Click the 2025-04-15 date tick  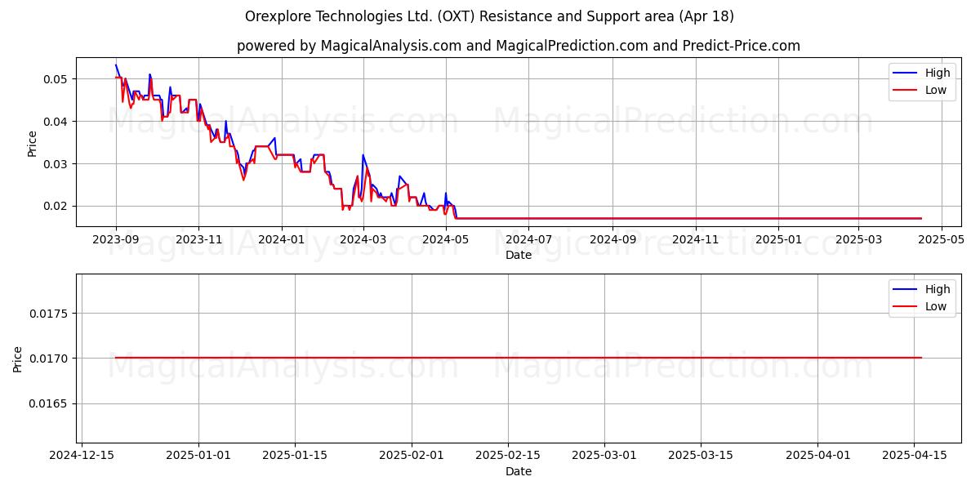[x=915, y=456]
